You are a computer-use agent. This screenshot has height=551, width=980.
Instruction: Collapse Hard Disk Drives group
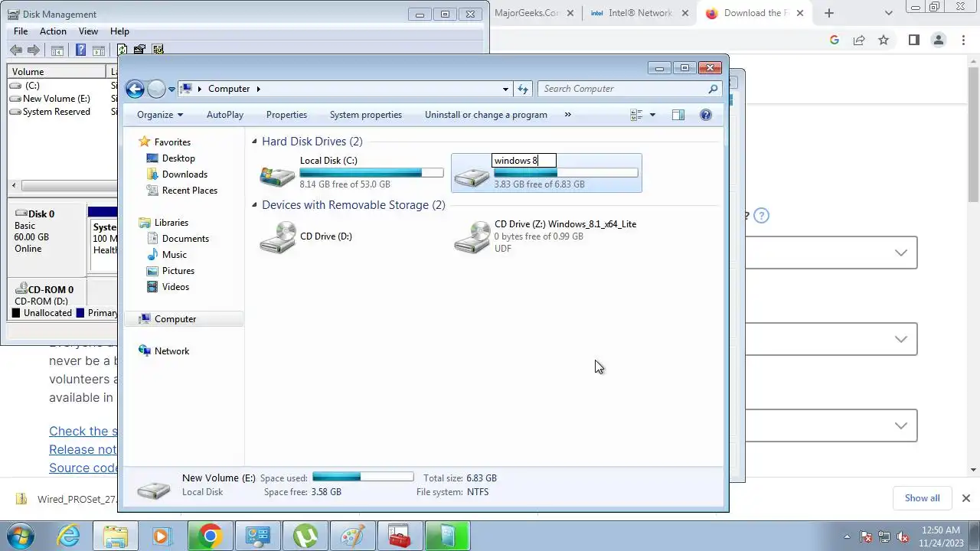pyautogui.click(x=254, y=142)
